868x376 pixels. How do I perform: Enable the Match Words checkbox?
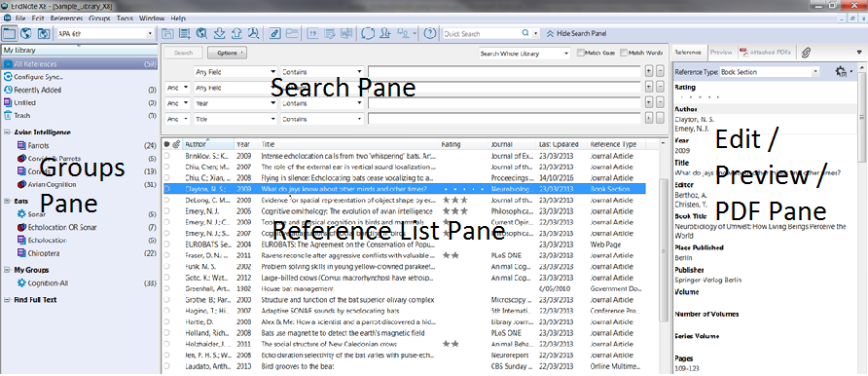click(624, 54)
